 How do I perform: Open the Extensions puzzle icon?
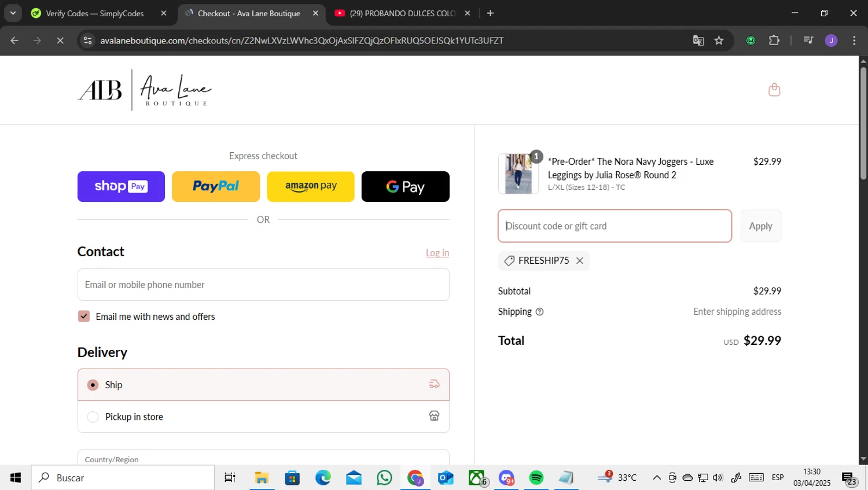(774, 40)
